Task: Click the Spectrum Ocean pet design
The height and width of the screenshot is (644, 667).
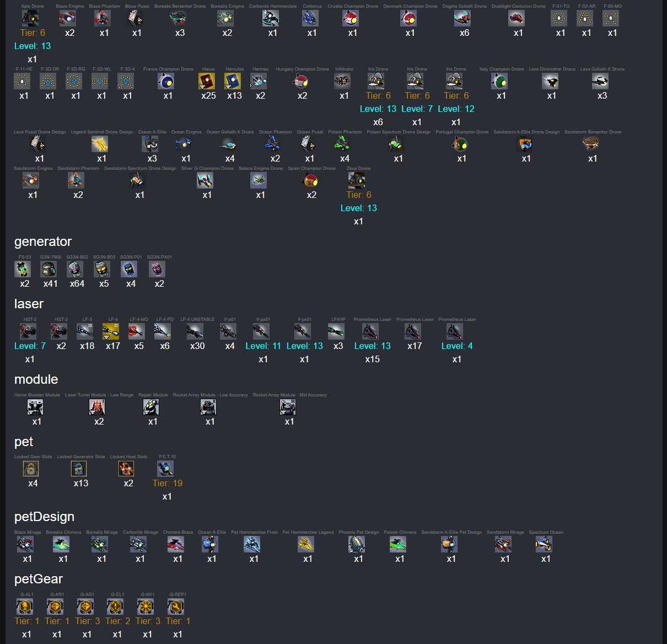Action: 544,545
